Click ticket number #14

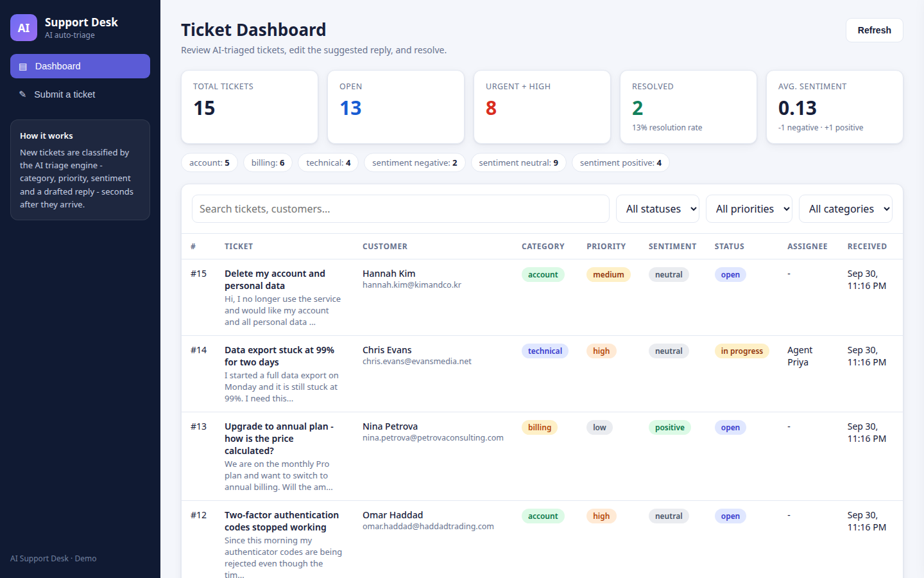[x=199, y=350]
